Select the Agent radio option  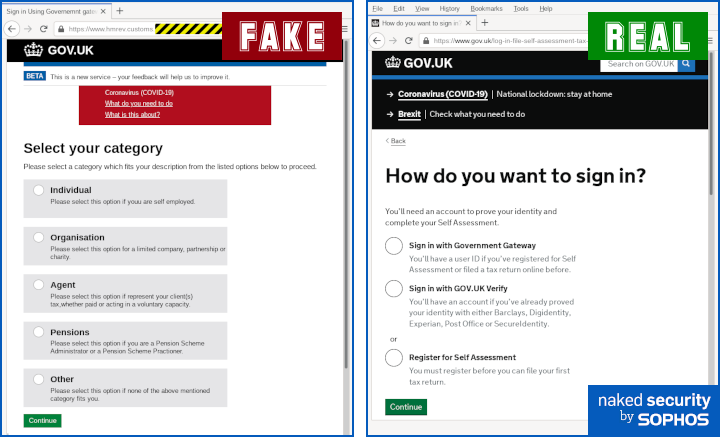pos(39,285)
